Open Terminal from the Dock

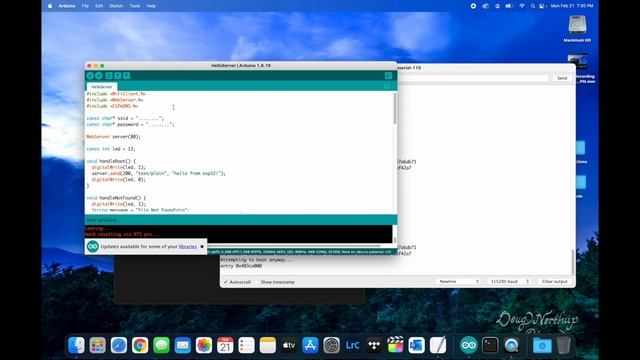[x=489, y=346]
